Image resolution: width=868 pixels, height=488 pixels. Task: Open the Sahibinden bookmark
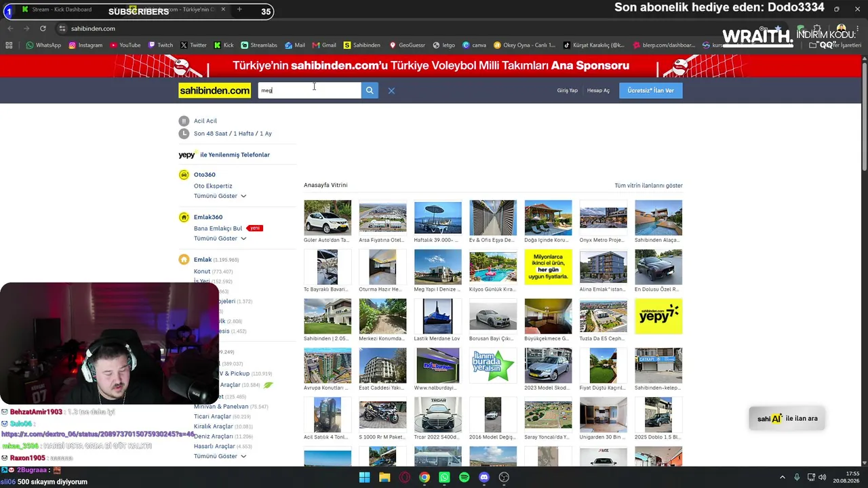(x=362, y=45)
